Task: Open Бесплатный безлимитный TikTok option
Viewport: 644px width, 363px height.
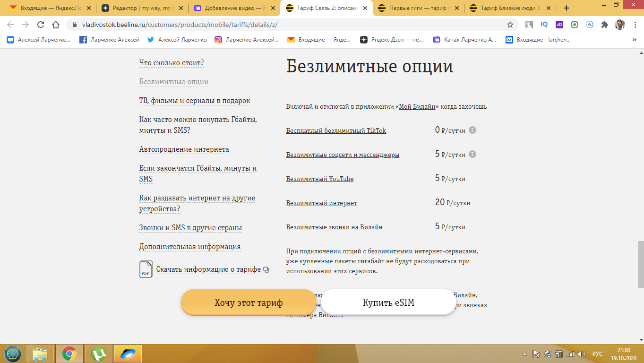Action: click(336, 130)
